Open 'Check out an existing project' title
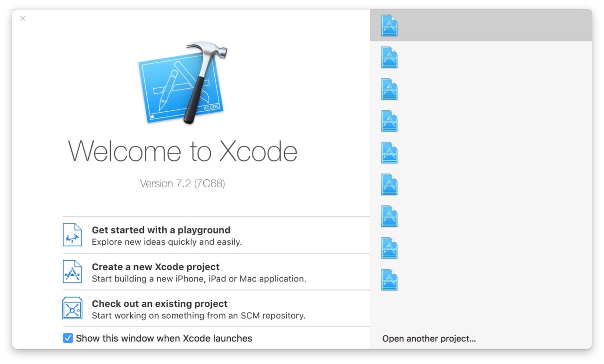 click(159, 304)
